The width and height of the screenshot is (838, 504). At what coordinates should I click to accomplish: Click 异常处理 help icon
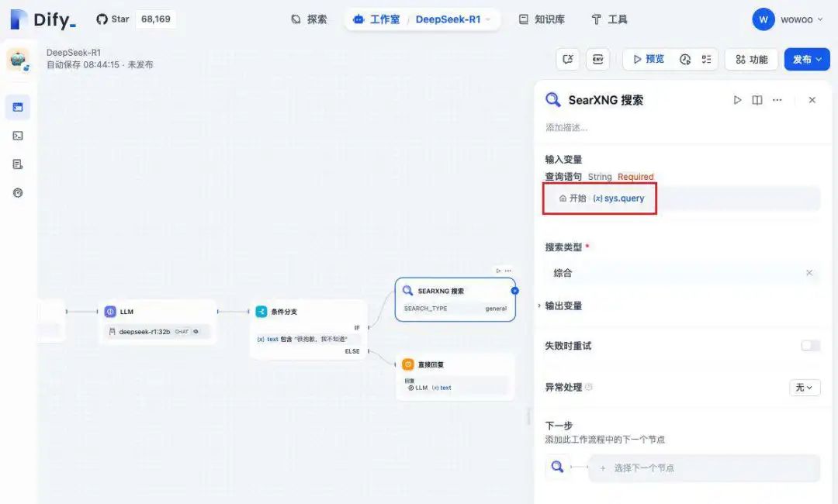(588, 387)
